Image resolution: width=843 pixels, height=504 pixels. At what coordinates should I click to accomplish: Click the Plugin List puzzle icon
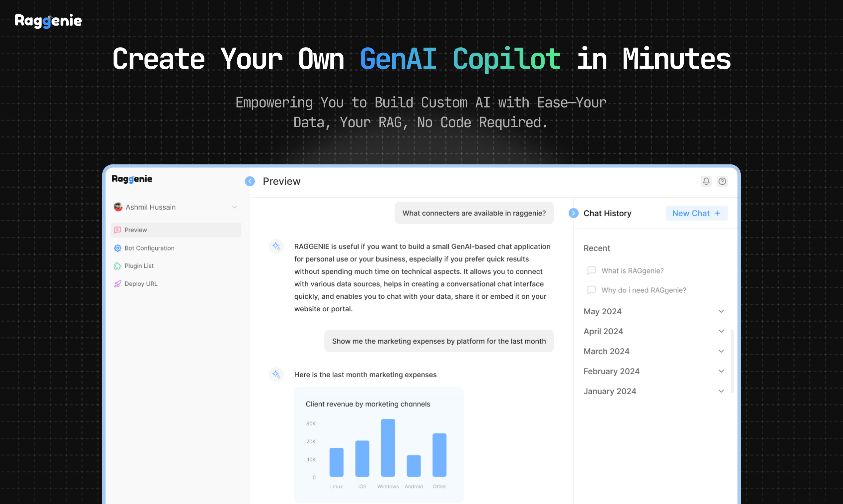[x=117, y=266]
